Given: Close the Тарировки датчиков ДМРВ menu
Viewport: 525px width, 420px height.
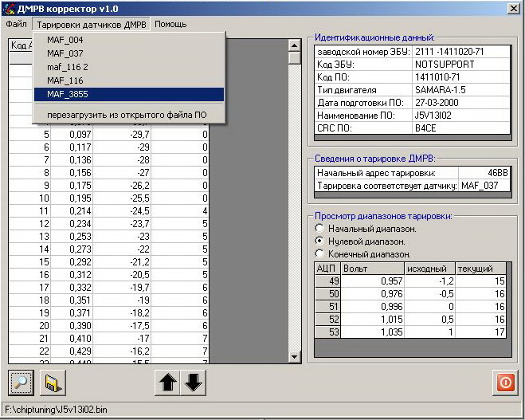Looking at the screenshot, I should [91, 24].
